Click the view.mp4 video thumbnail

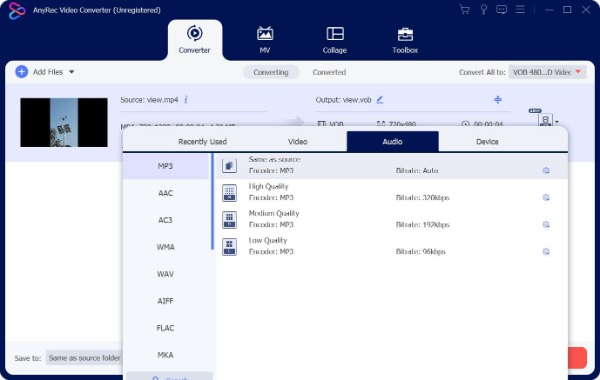pyautogui.click(x=64, y=122)
